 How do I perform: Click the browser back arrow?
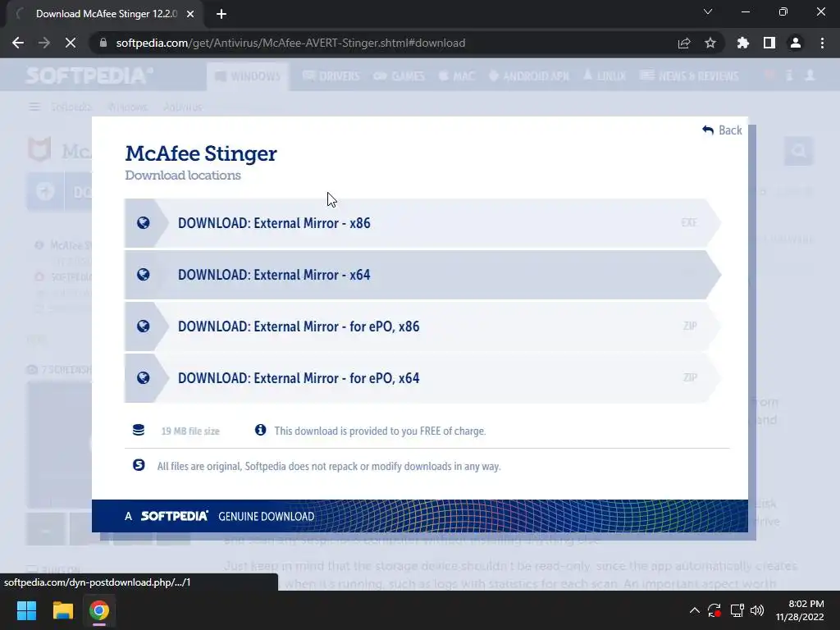pos(18,43)
